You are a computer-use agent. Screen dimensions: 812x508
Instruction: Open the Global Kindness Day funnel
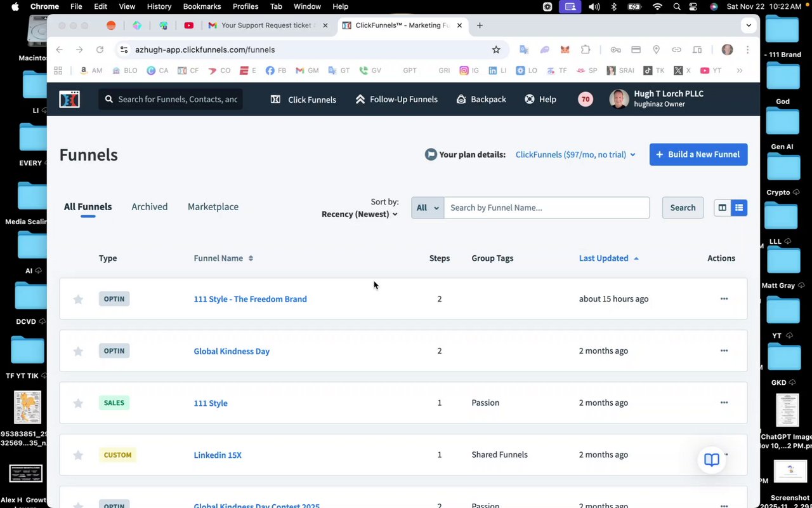coord(232,351)
